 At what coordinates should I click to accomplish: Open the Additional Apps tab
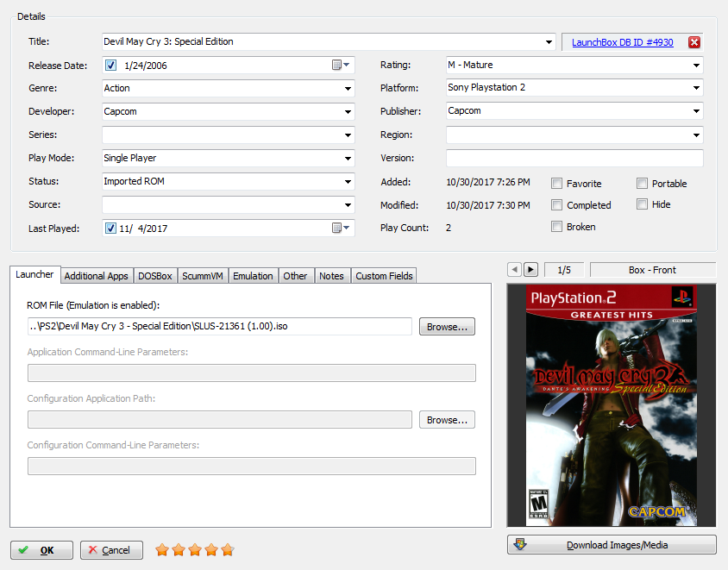click(96, 276)
